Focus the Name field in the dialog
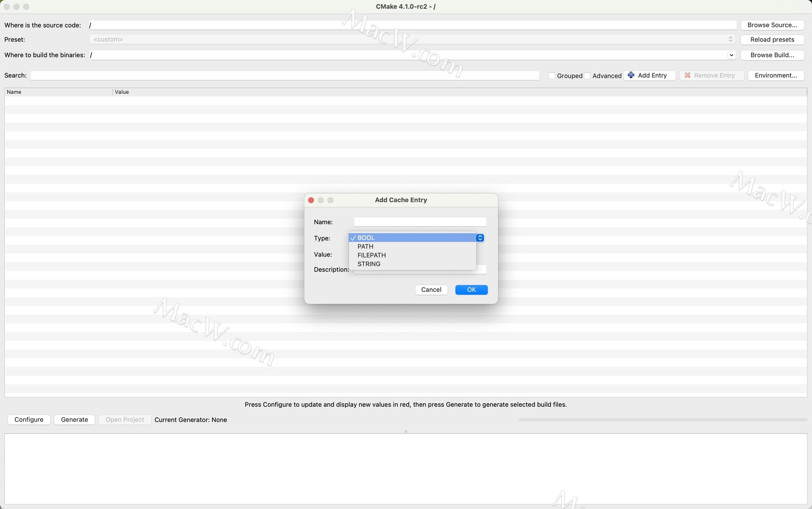Image resolution: width=812 pixels, height=509 pixels. point(420,222)
